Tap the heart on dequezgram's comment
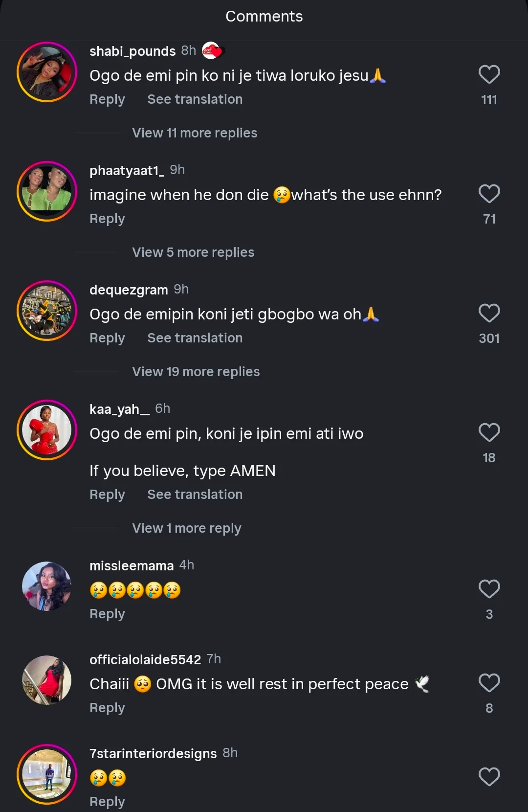This screenshot has width=528, height=812. (489, 314)
